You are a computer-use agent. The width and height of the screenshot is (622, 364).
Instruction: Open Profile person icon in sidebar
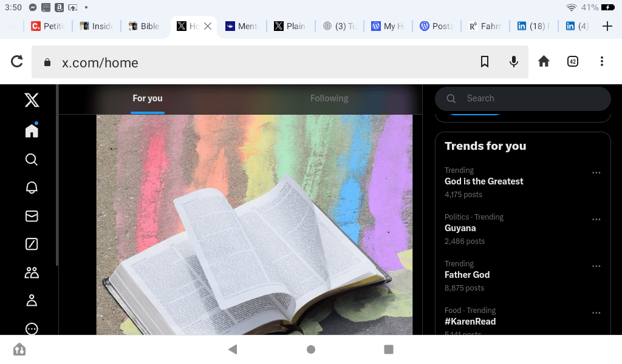32,300
